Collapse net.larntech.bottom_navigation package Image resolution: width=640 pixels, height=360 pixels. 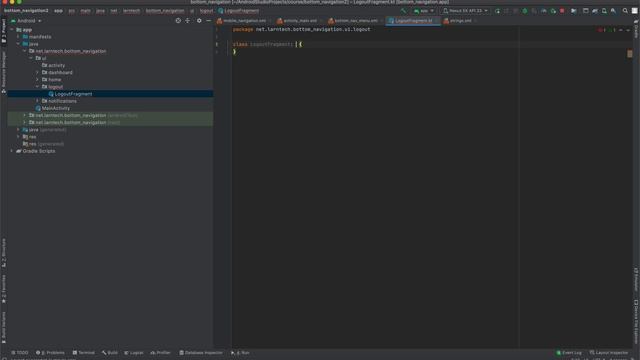click(x=25, y=51)
